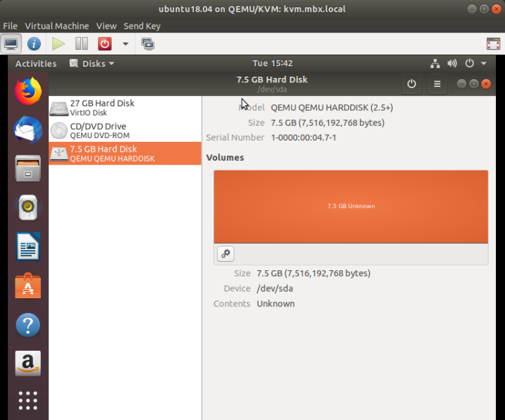Click the QEMU DVD-ROM subtitle
The height and width of the screenshot is (420, 505).
pyautogui.click(x=100, y=135)
